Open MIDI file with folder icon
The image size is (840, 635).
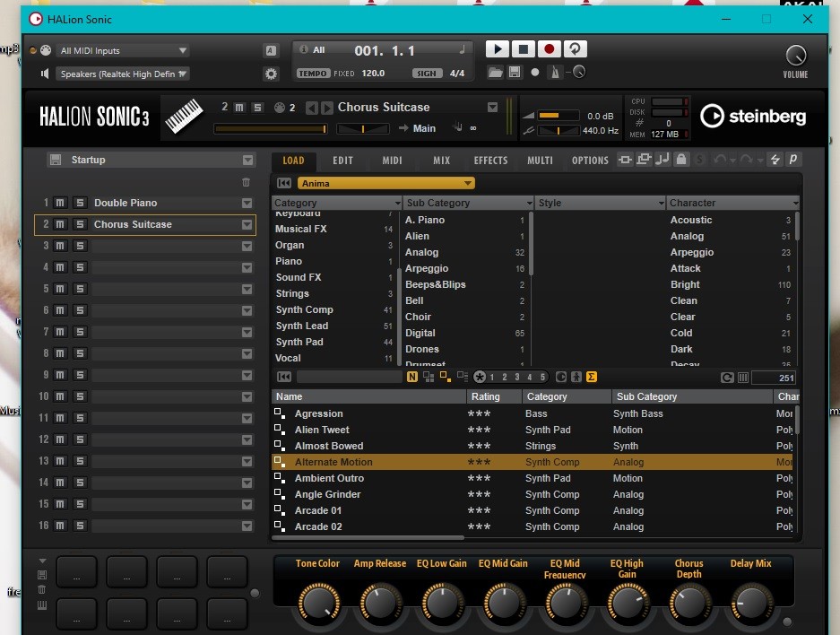pos(496,73)
